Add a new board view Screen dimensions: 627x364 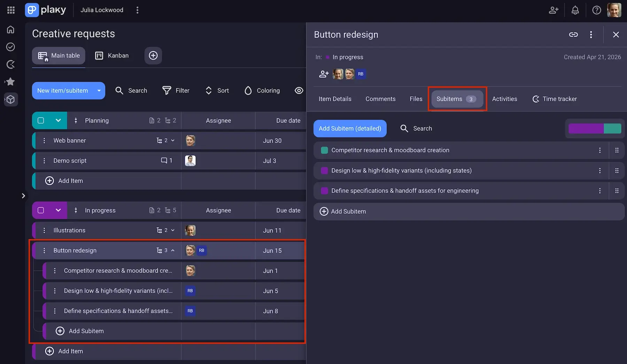(x=153, y=56)
